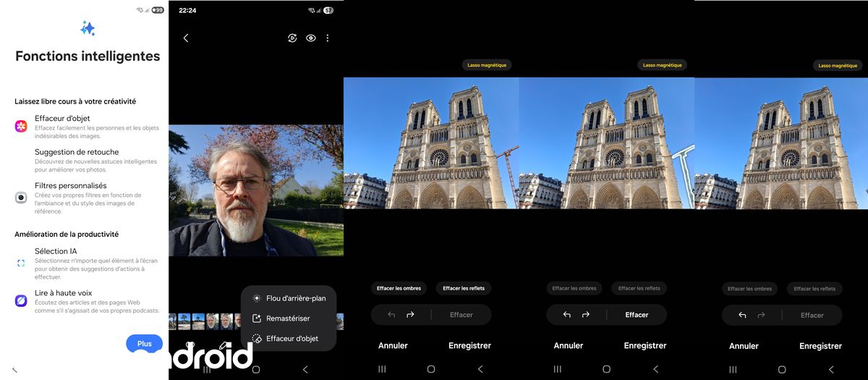The height and width of the screenshot is (380, 868).
Task: Redo on the editor with the unhighlighted crane
Action: (410, 315)
